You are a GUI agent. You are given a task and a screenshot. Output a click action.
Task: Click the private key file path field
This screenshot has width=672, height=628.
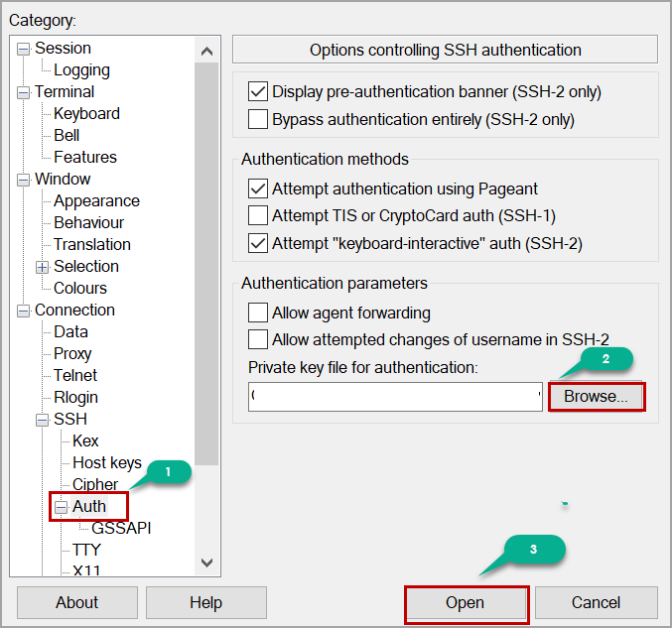click(x=394, y=397)
